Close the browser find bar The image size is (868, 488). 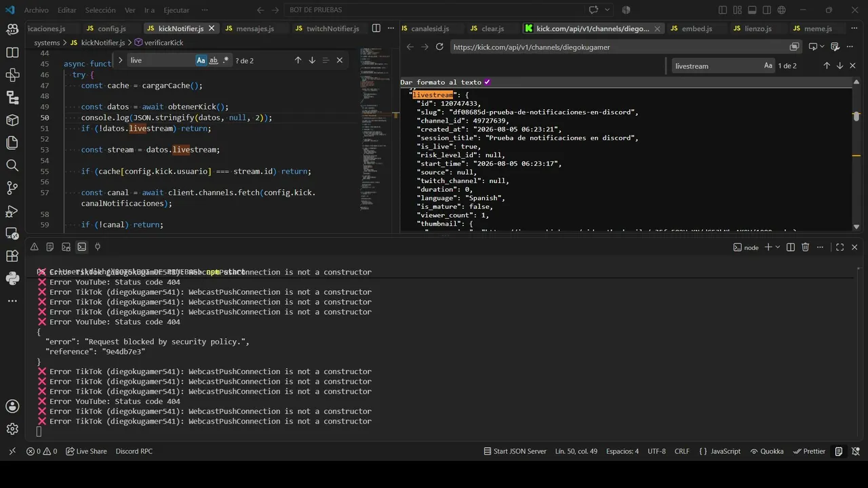[853, 66]
